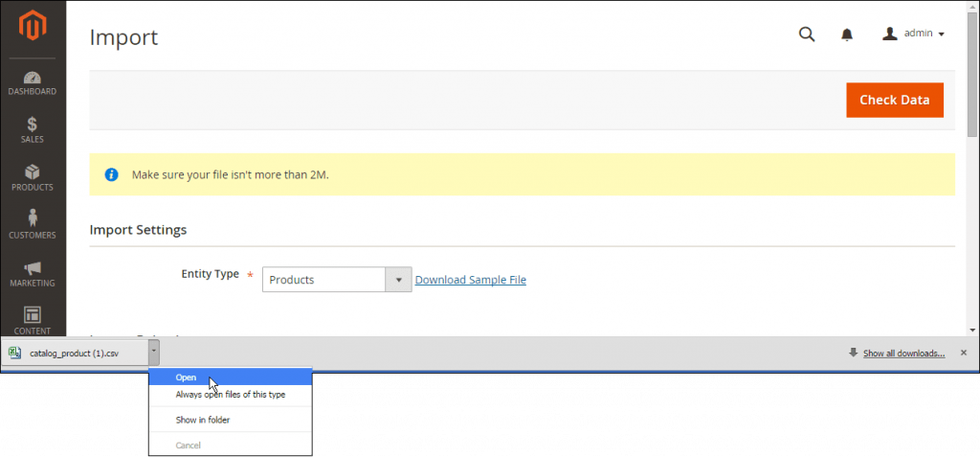The image size is (980, 457).
Task: Click the file size notice text
Action: pos(230,174)
